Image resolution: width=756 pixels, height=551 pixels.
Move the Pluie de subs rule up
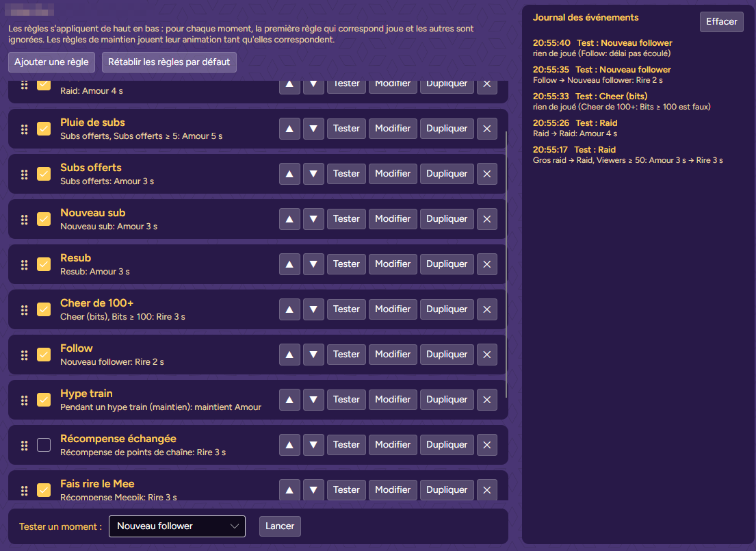pos(289,129)
